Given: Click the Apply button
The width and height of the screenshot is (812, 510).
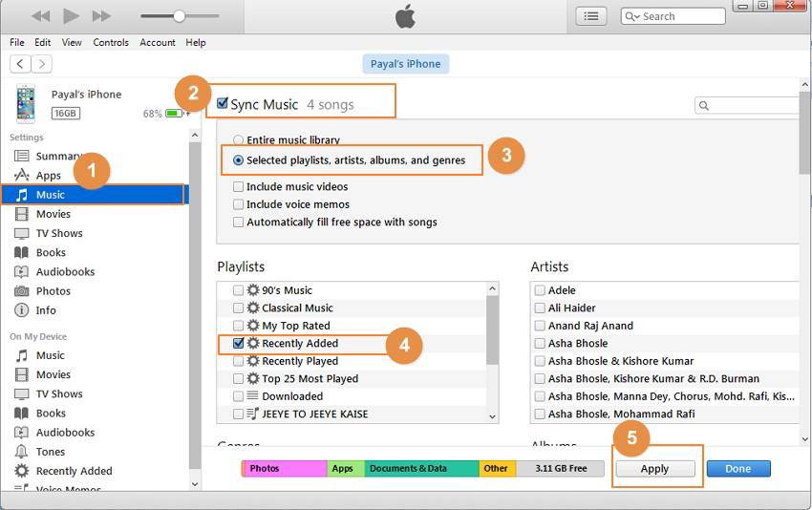Looking at the screenshot, I should point(654,469).
